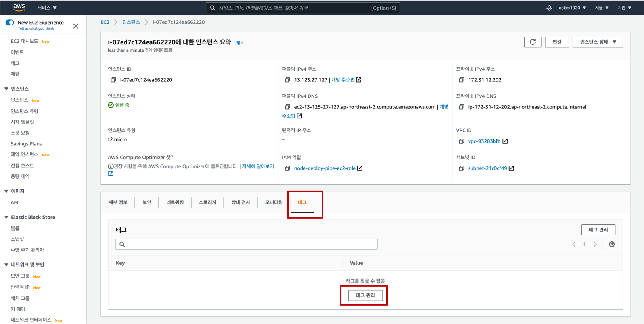Open external link icon beside 13.125.27.127 개방 주소법
This screenshot has height=324, width=644.
click(359, 80)
